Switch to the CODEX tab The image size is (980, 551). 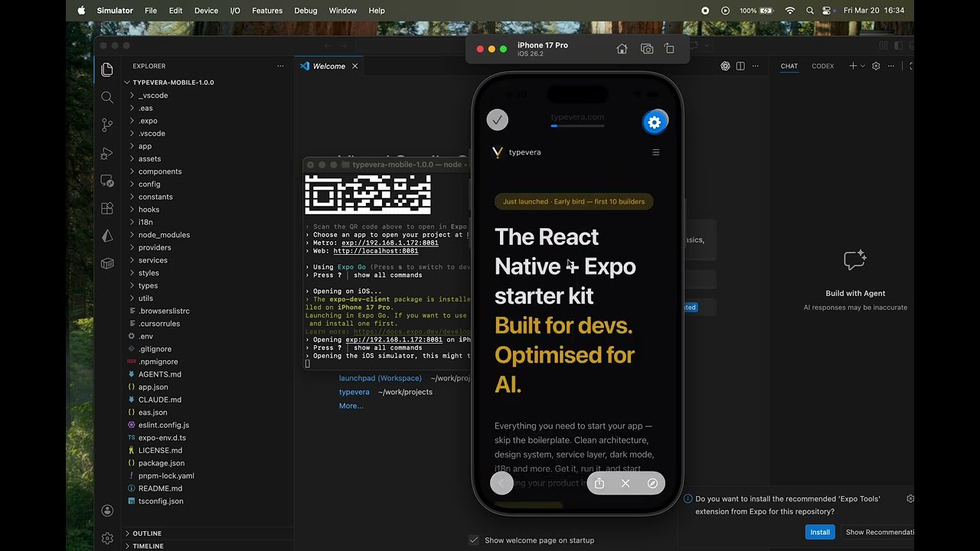tap(822, 66)
